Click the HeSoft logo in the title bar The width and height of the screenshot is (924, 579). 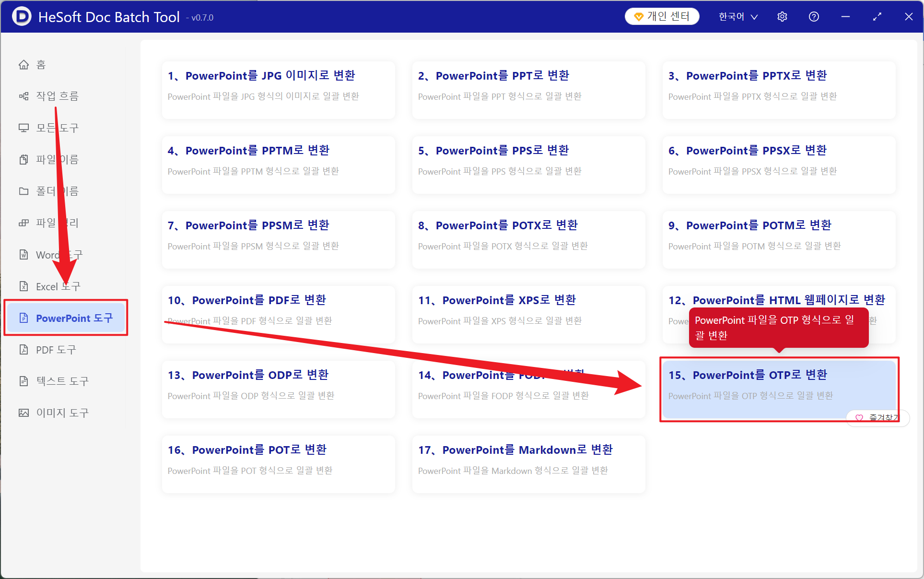pos(22,17)
